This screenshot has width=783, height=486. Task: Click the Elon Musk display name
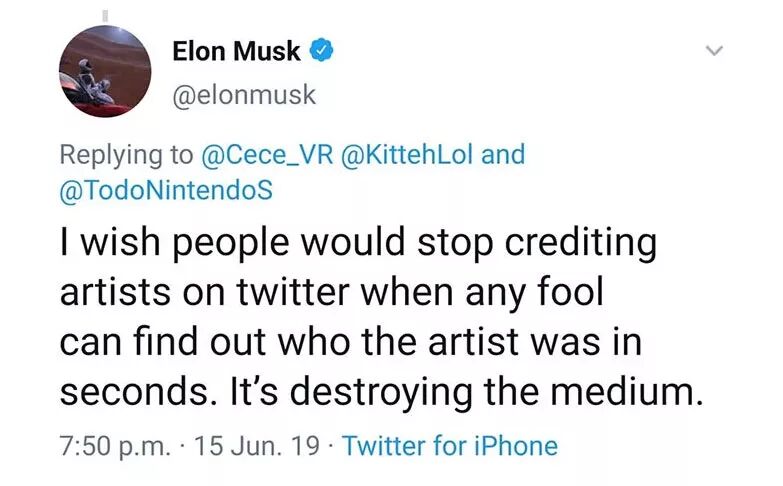(x=236, y=51)
